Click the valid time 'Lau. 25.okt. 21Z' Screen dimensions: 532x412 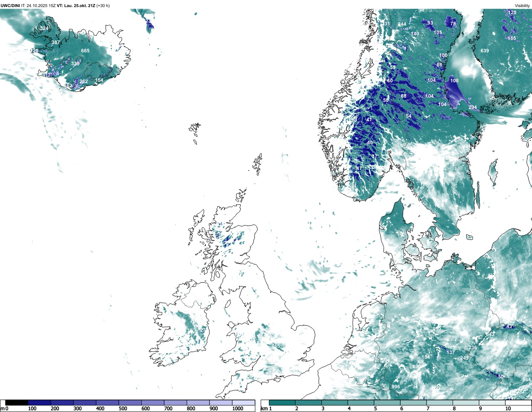tap(79, 6)
